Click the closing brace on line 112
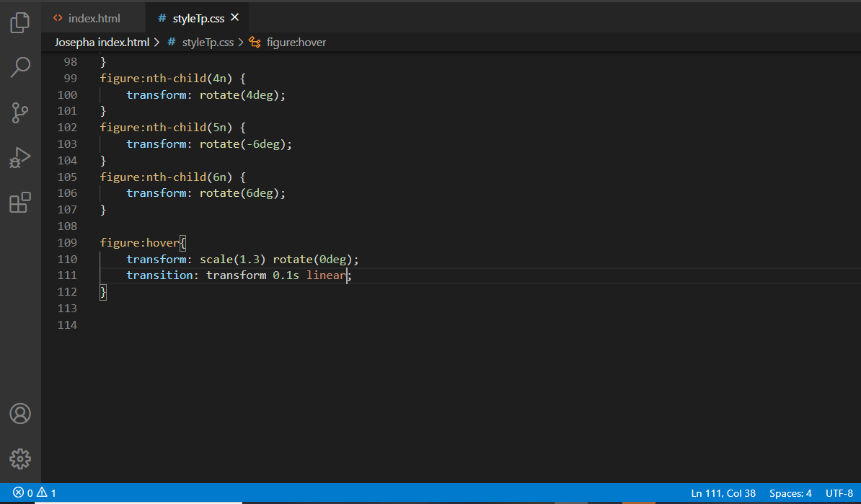Screen dimensions: 861x504 point(103,292)
